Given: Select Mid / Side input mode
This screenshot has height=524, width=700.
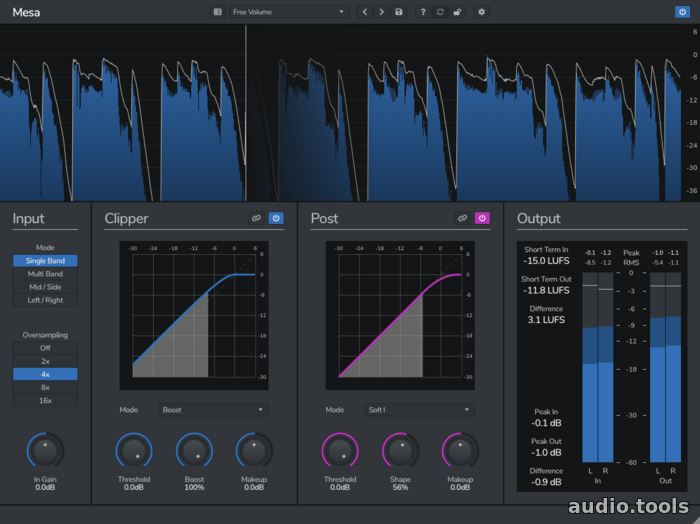Looking at the screenshot, I should (x=45, y=286).
